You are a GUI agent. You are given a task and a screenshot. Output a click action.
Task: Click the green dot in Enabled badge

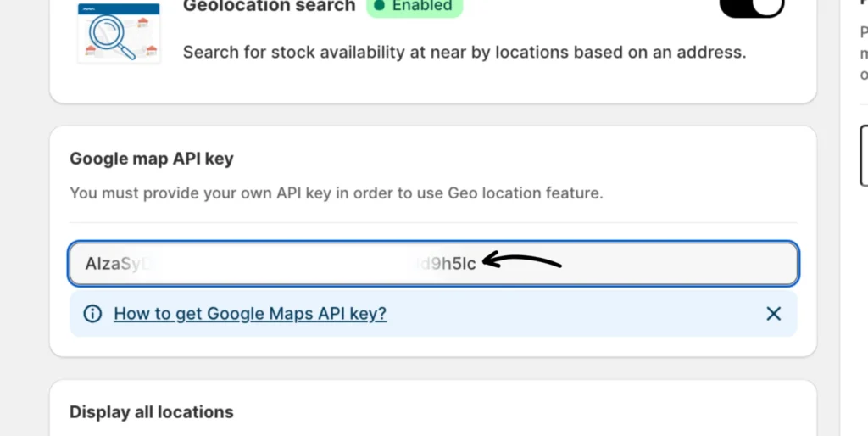pos(380,6)
